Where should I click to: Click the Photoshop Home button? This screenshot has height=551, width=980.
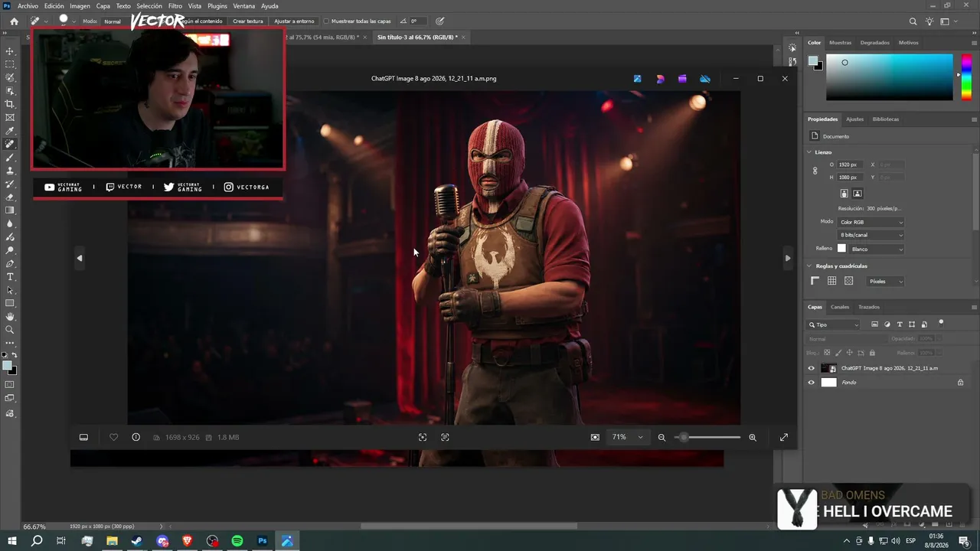(14, 21)
